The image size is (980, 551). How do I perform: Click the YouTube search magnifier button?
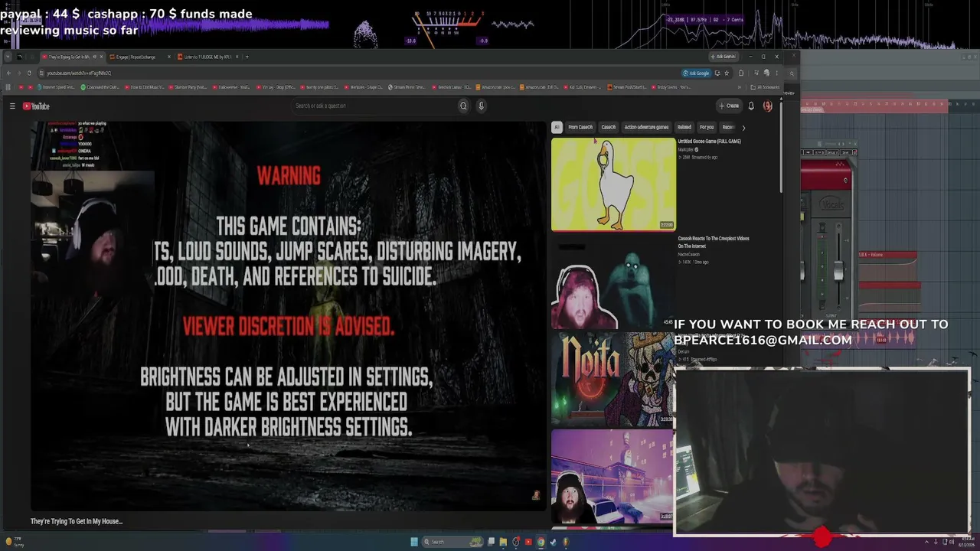pos(463,106)
